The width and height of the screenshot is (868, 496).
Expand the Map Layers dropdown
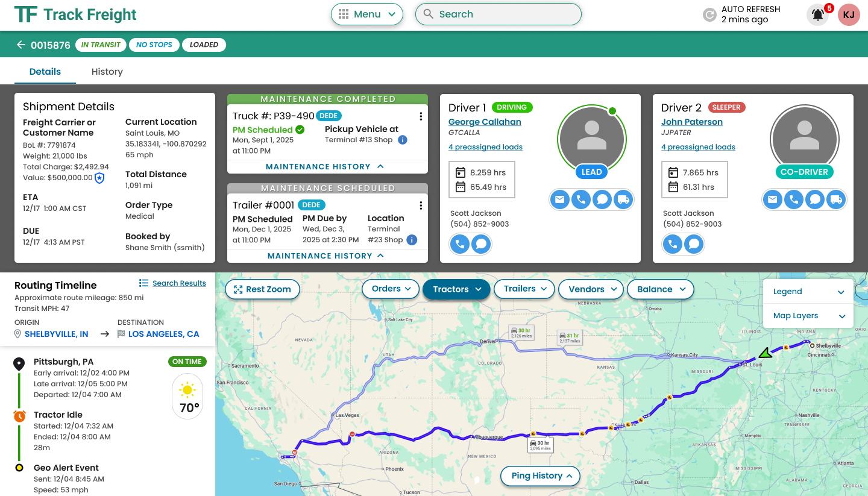(808, 315)
